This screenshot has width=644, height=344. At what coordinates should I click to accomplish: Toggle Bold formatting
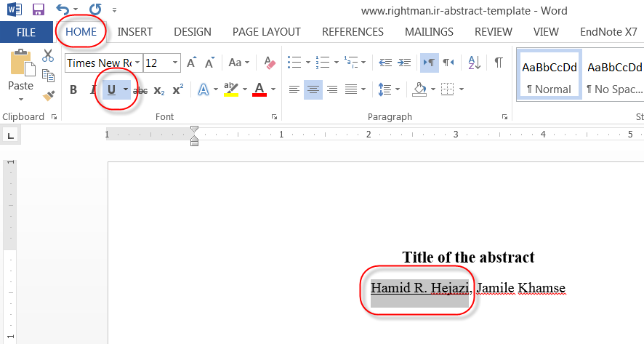tap(73, 90)
